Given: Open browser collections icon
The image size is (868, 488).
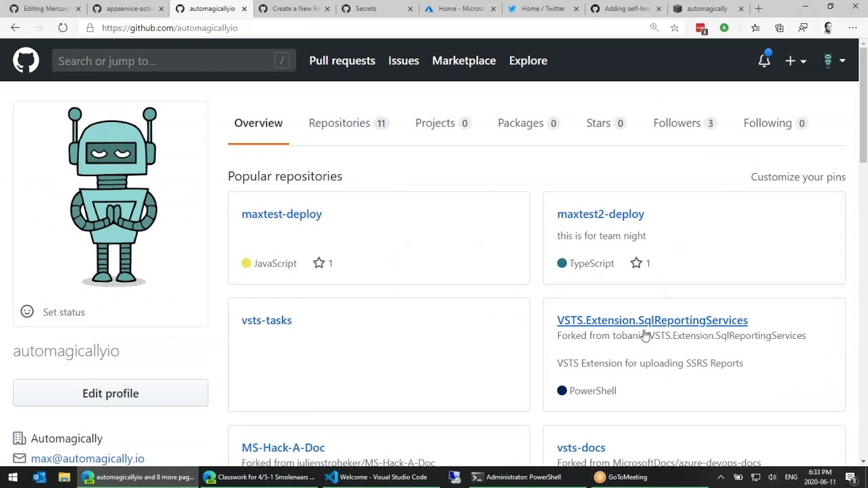Looking at the screenshot, I should click(779, 28).
